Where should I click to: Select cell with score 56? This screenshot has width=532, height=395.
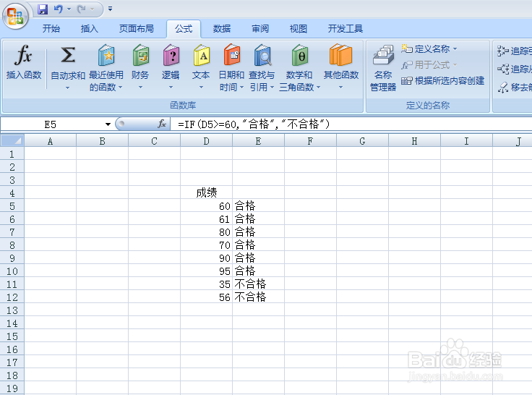[x=206, y=297]
